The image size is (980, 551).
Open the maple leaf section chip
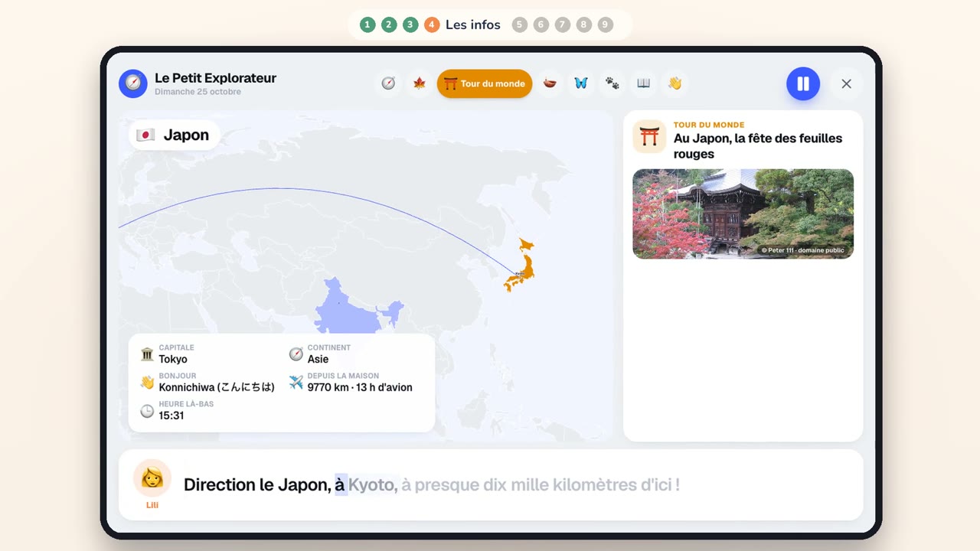pos(420,83)
